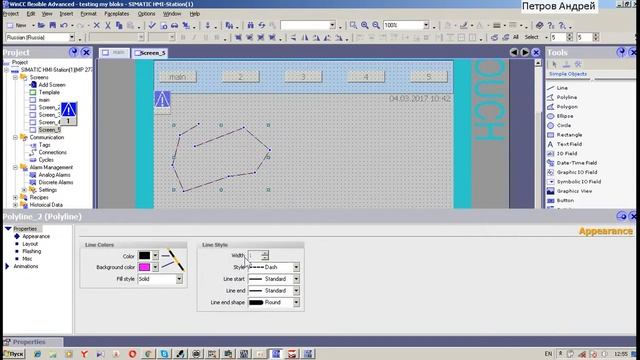This screenshot has height=360, width=640.
Task: Click the zoom-in magnifier icon
Action: coord(364,25)
